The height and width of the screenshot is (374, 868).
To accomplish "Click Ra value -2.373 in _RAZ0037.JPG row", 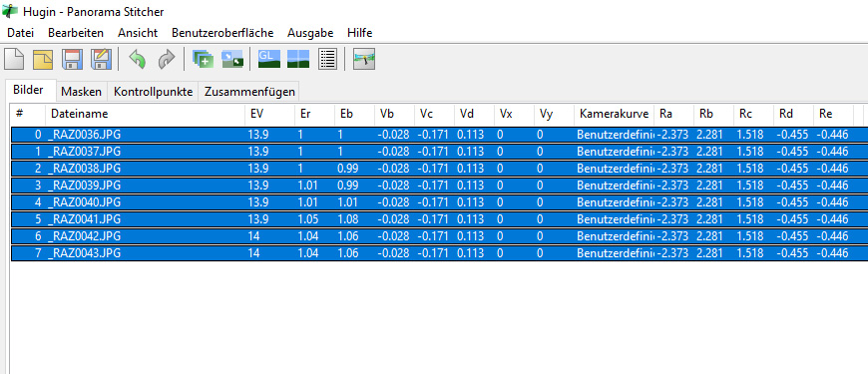I will point(672,151).
